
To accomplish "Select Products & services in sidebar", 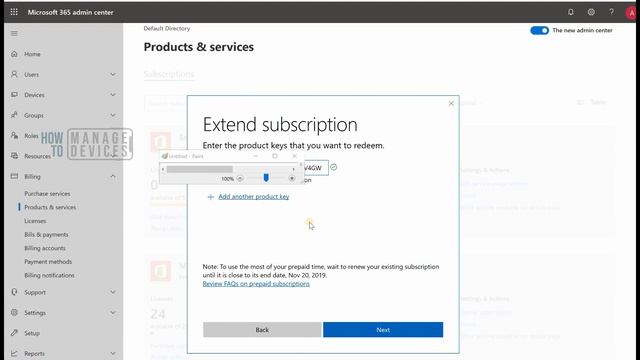I will click(50, 207).
